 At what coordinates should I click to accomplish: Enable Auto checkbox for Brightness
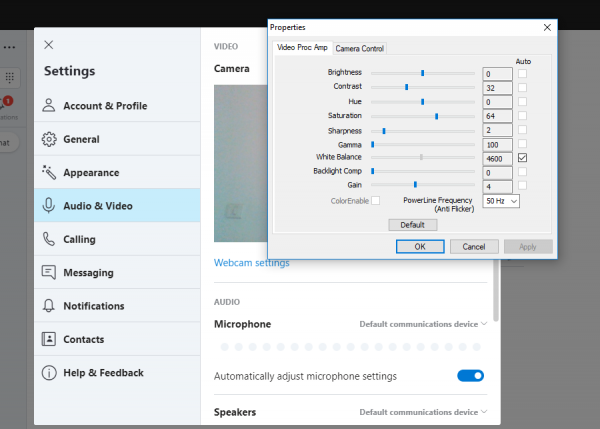522,73
